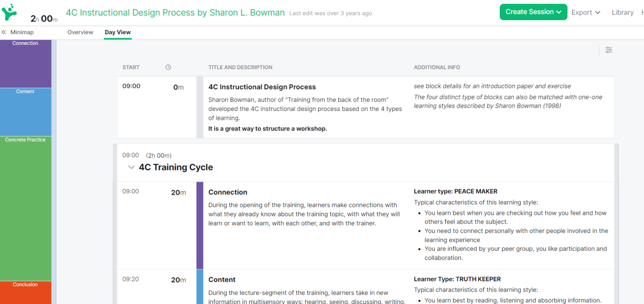Image resolution: width=644 pixels, height=304 pixels.
Task: Select the Content block in the minimap
Action: tap(25, 111)
